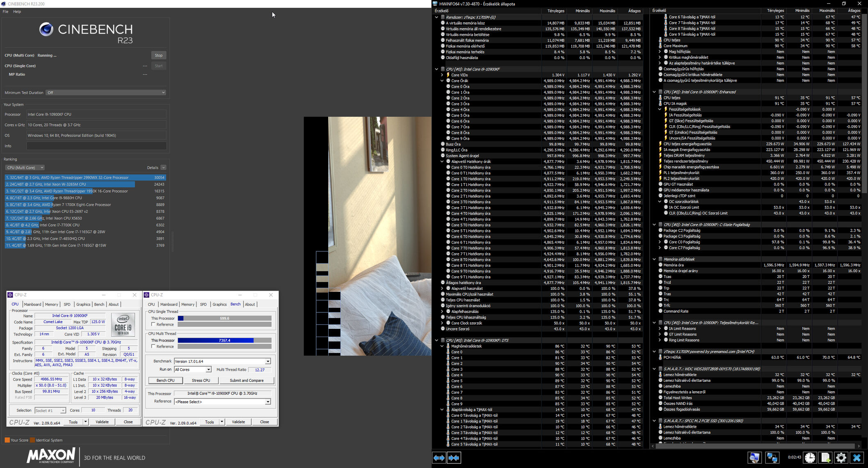
Task: Click thermometer icon beside Core 0 temperature row
Action: [x=448, y=352]
